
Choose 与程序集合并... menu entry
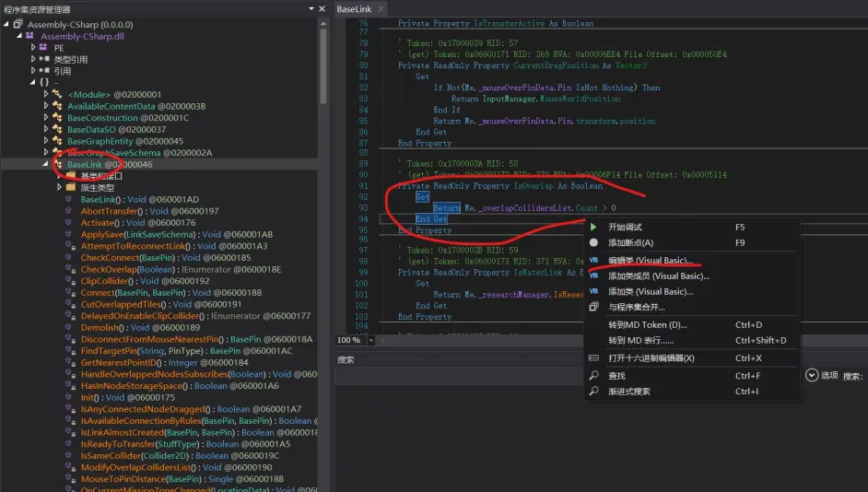(692, 307)
